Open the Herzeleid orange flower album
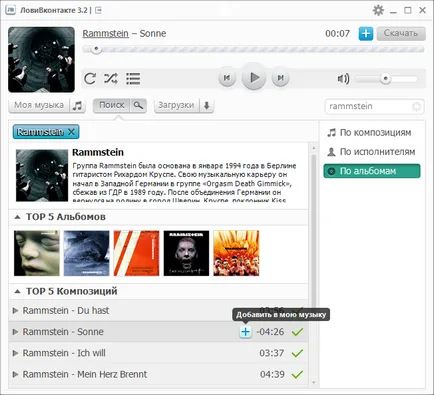 236,253
